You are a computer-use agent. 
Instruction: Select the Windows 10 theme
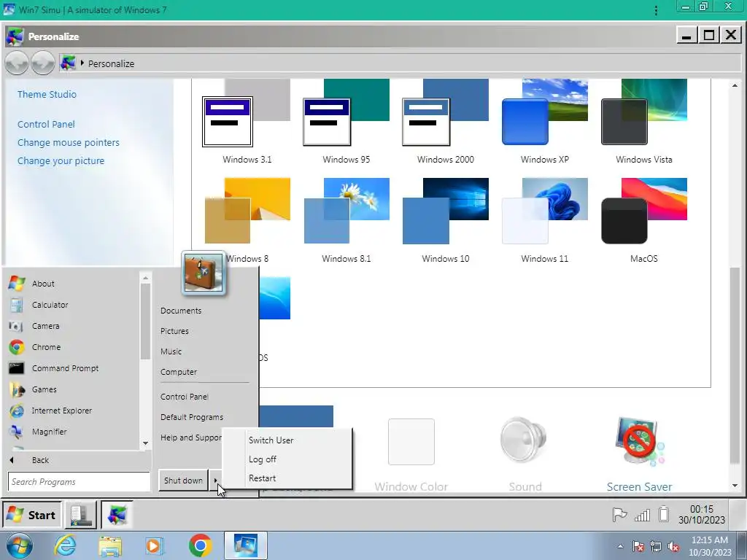click(x=446, y=220)
